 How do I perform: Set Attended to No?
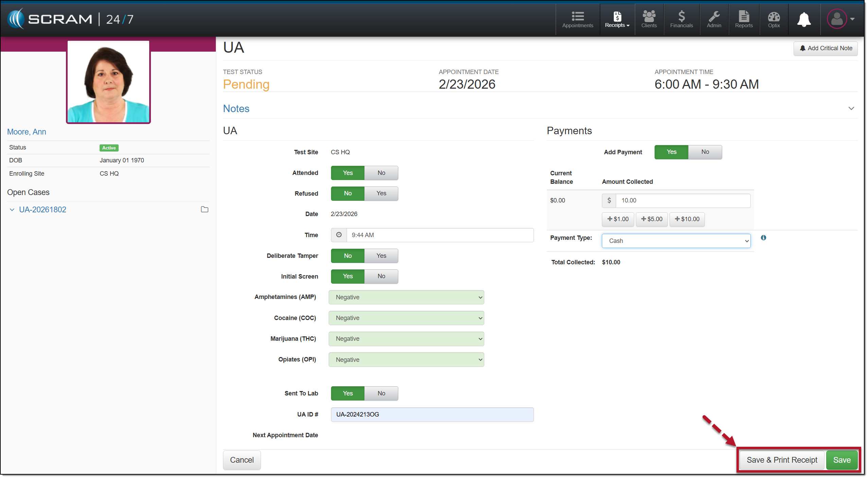381,173
